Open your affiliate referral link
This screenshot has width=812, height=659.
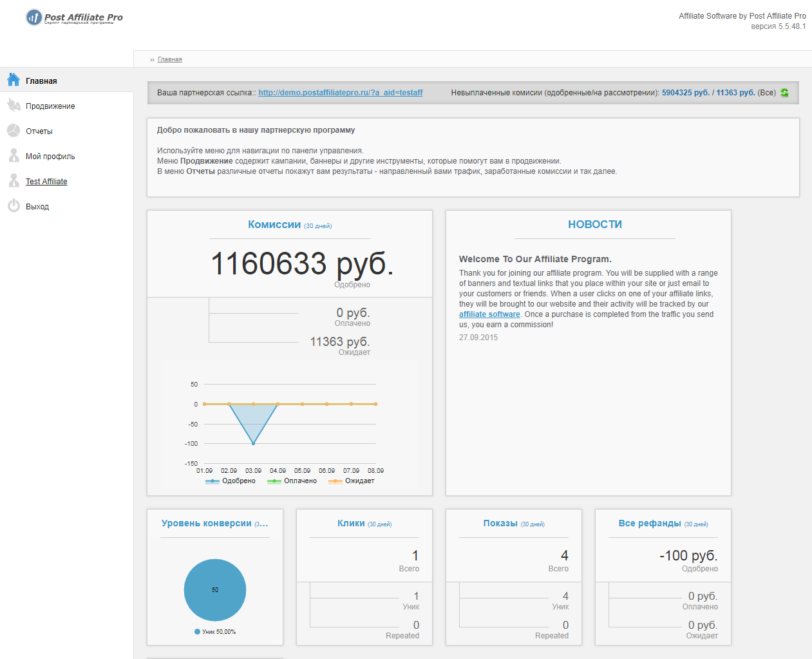click(x=340, y=92)
